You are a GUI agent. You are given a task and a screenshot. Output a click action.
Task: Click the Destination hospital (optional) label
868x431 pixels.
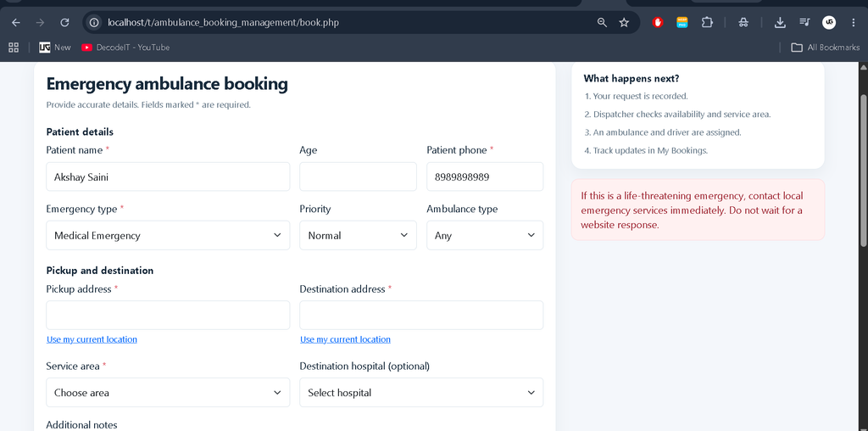pos(364,367)
